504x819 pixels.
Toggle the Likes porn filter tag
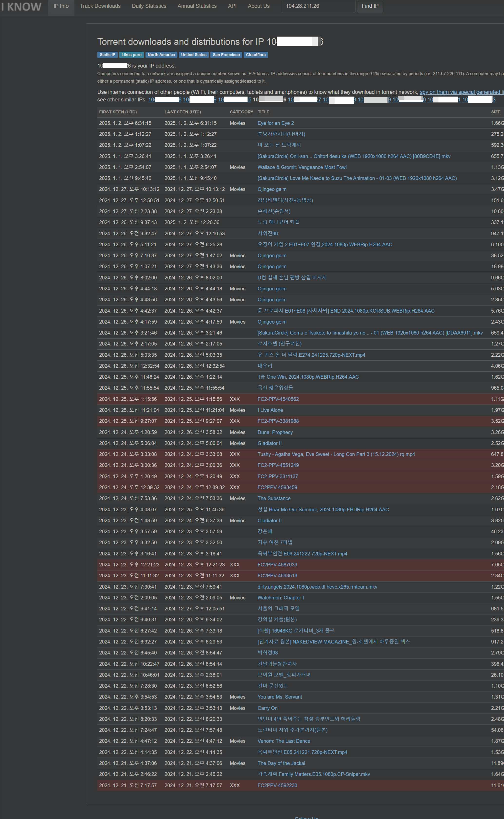(x=132, y=54)
